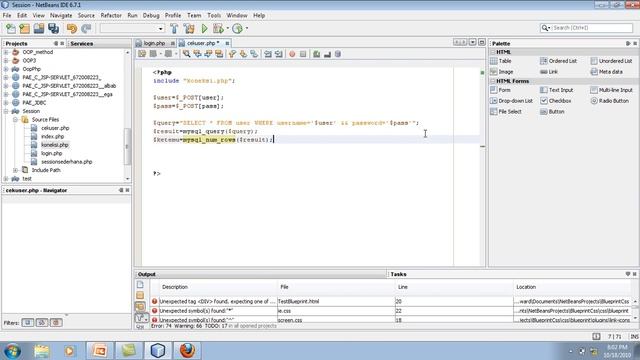Select sessionsederhana.php in the project tree
This screenshot has width=640, height=360.
click(x=67, y=162)
